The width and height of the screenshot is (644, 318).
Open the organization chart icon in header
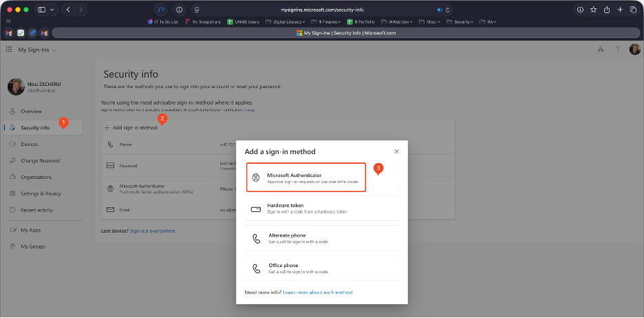click(x=600, y=50)
